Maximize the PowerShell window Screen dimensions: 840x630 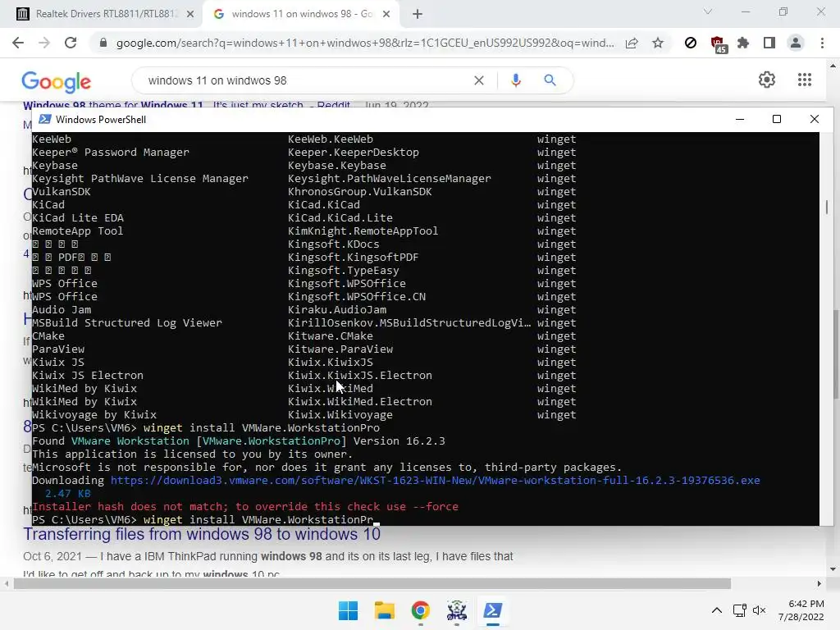click(x=777, y=119)
